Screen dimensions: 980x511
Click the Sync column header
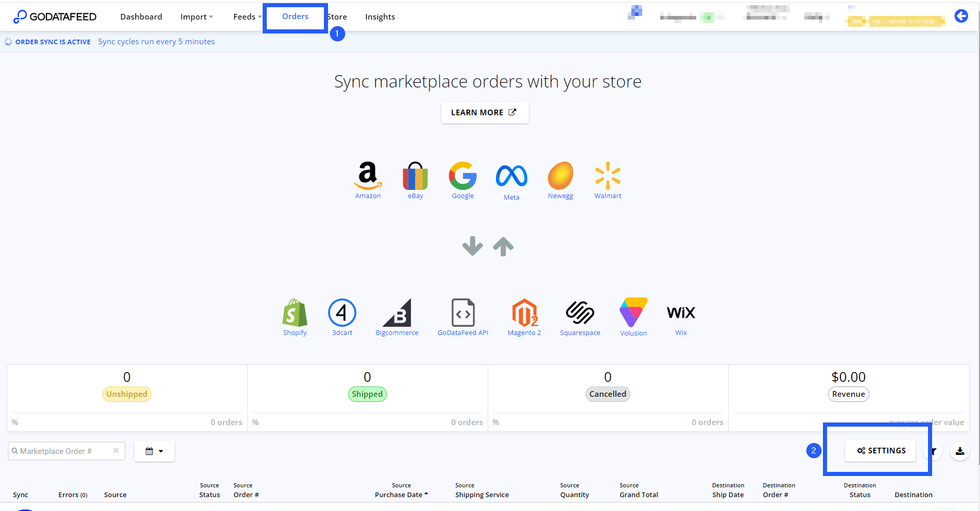pos(21,495)
